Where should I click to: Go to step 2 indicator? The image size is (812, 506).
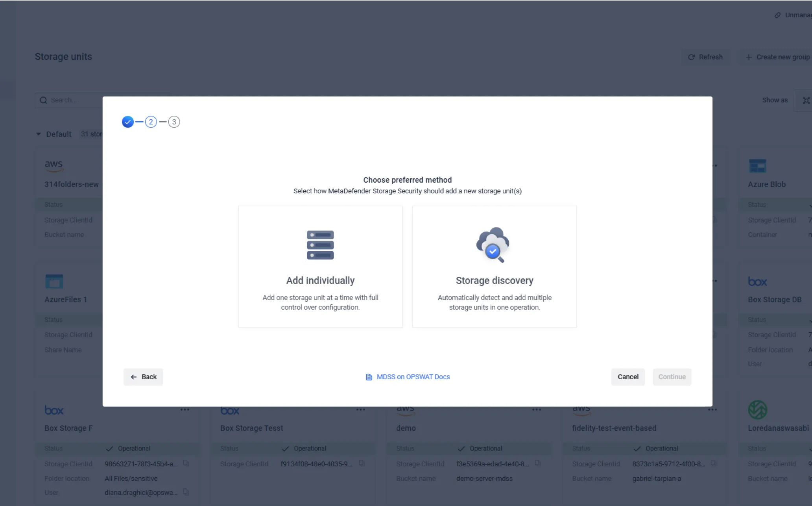point(151,122)
